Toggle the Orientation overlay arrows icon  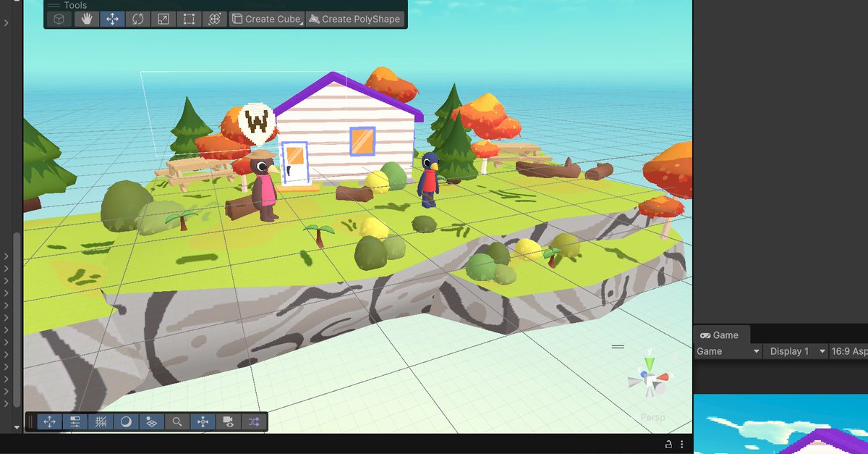coord(203,421)
